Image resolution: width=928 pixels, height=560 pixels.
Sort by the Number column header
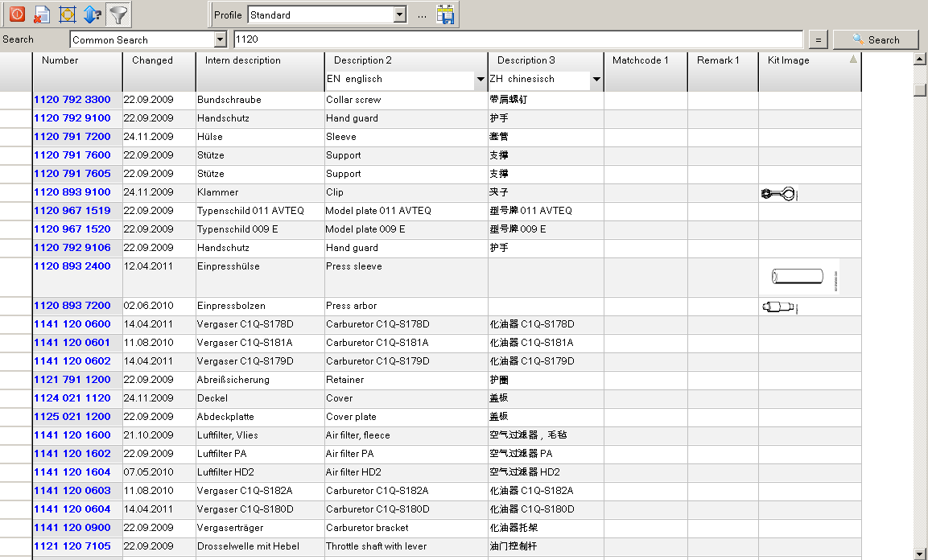[60, 60]
